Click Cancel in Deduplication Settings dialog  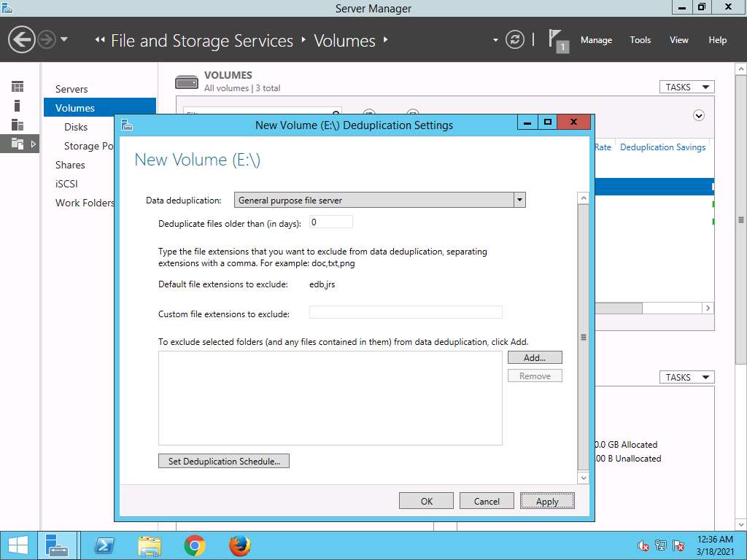point(487,501)
